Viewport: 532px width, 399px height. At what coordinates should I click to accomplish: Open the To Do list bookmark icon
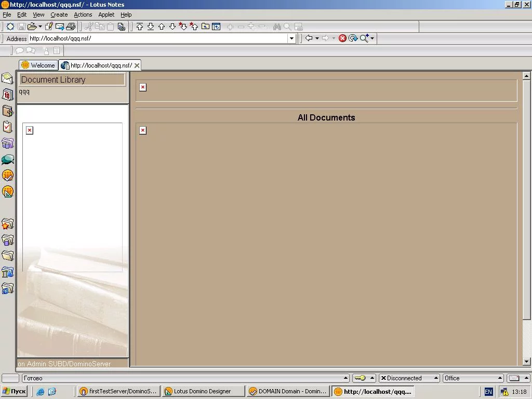[x=7, y=127]
